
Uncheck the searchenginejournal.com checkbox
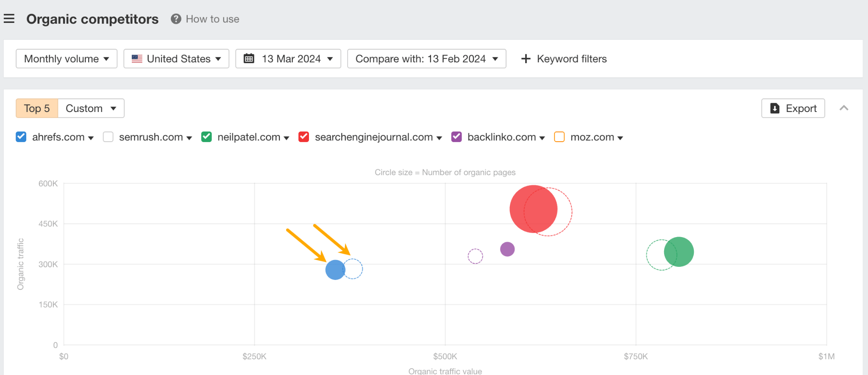click(303, 137)
